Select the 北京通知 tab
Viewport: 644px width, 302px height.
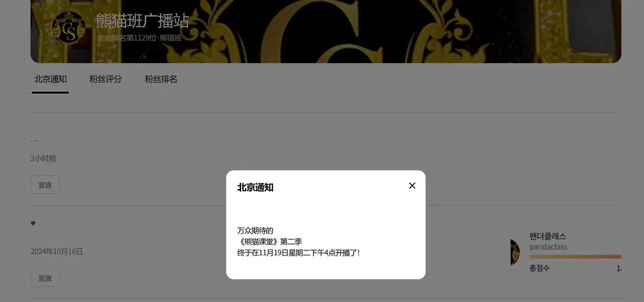click(x=50, y=79)
